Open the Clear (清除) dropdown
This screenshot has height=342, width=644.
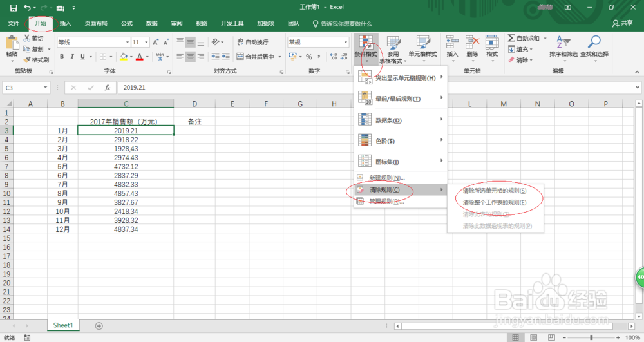tap(520, 60)
